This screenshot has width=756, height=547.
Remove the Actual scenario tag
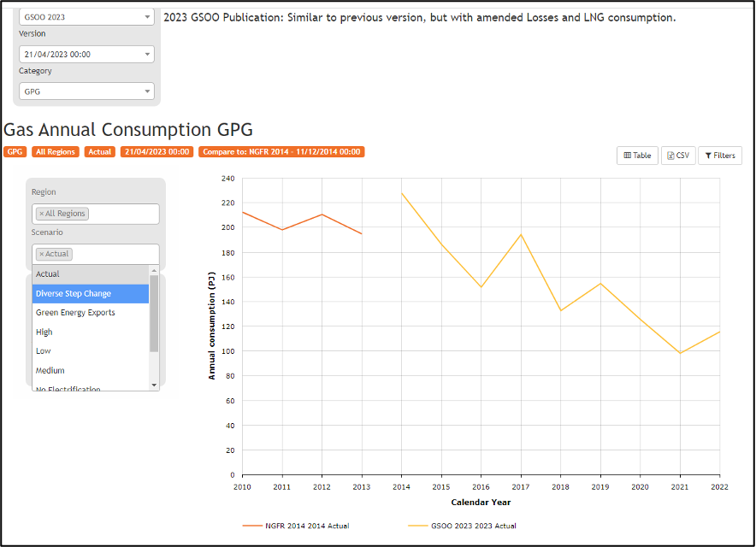pyautogui.click(x=41, y=254)
